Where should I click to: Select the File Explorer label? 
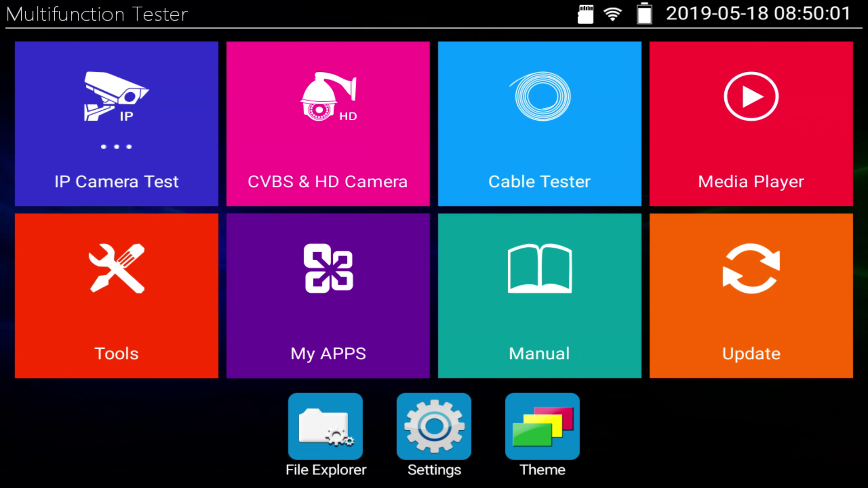pyautogui.click(x=325, y=470)
